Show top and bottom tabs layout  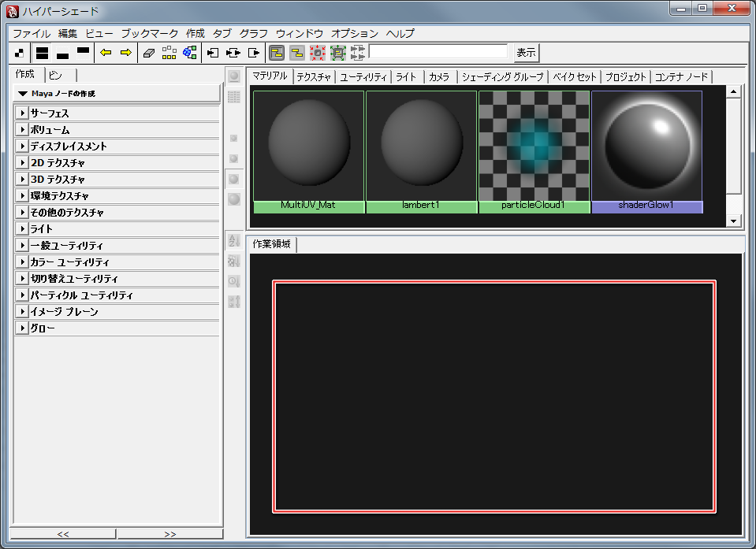[x=43, y=53]
